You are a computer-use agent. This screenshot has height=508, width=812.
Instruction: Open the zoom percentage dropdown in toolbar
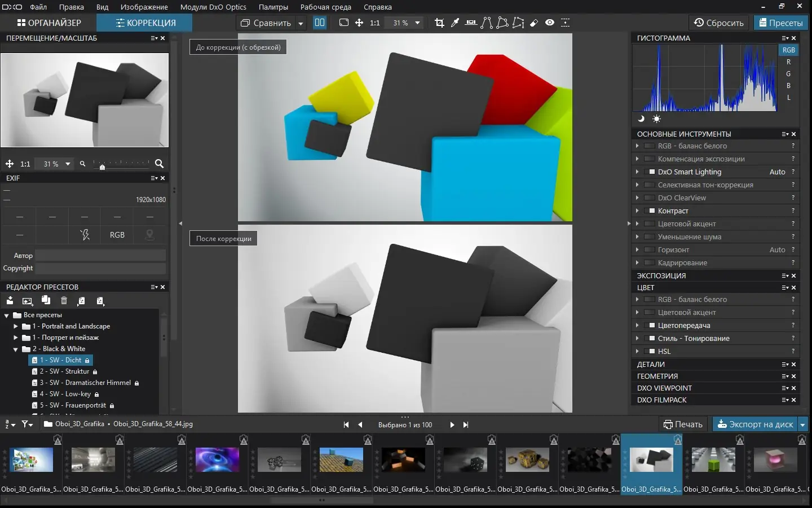coord(417,23)
